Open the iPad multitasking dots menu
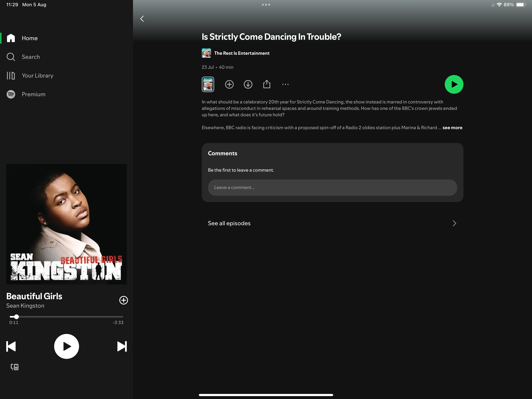 tap(266, 4)
